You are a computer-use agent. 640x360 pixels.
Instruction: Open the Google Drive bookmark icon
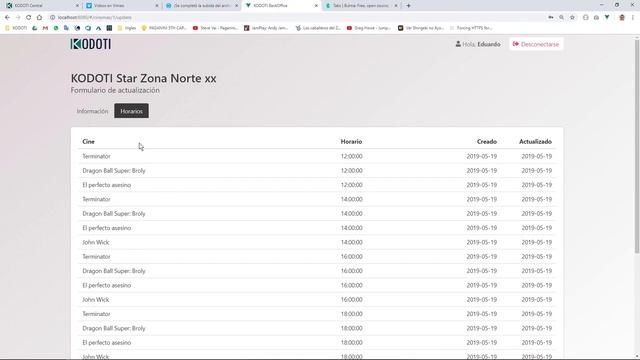pos(35,28)
